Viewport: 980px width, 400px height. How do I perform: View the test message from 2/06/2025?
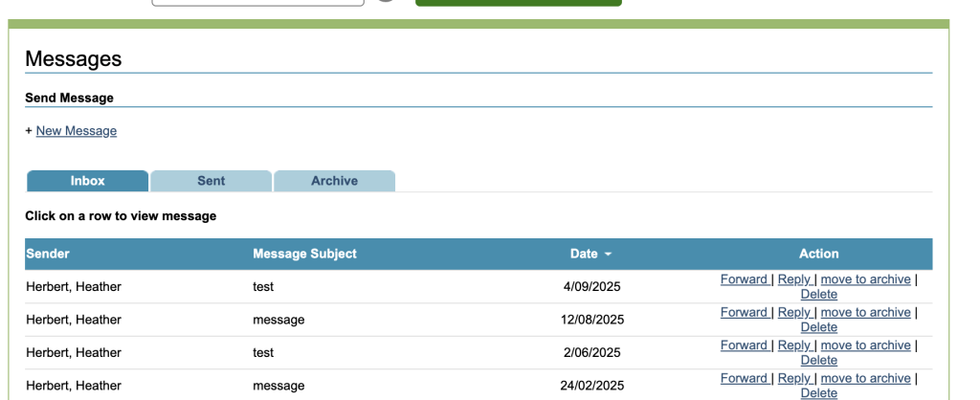pos(263,352)
